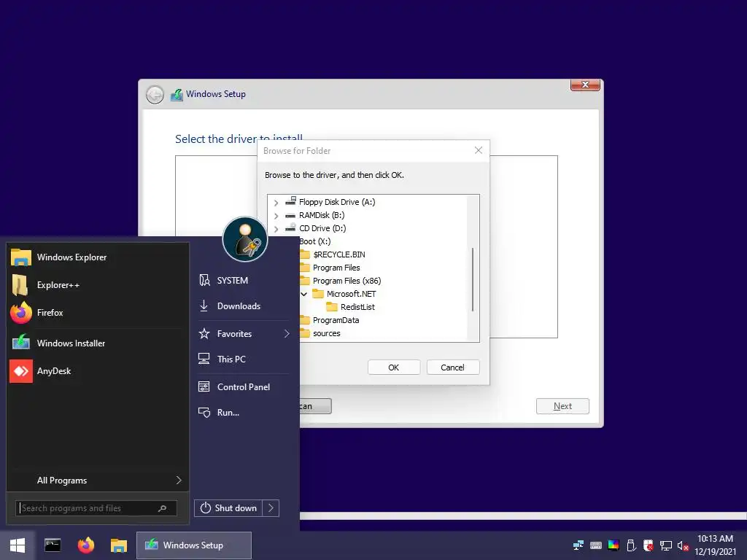The width and height of the screenshot is (747, 560).
Task: Switch to Windows Setup taskbar button
Action: click(194, 545)
